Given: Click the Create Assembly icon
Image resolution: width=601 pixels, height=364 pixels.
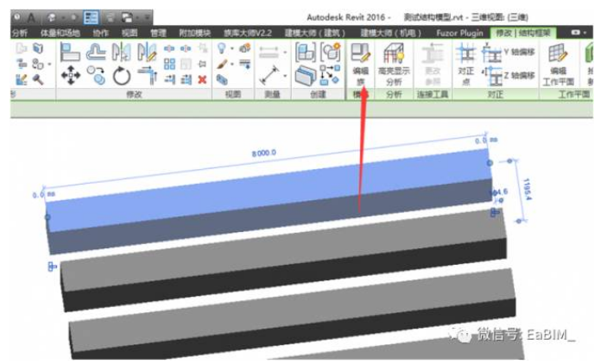Looking at the screenshot, I should point(306,53).
